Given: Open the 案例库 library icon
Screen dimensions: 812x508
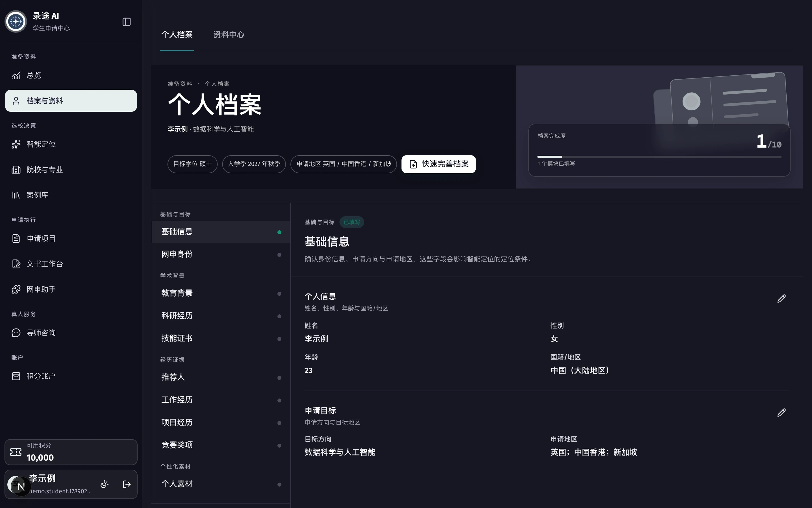Looking at the screenshot, I should 71,195.
